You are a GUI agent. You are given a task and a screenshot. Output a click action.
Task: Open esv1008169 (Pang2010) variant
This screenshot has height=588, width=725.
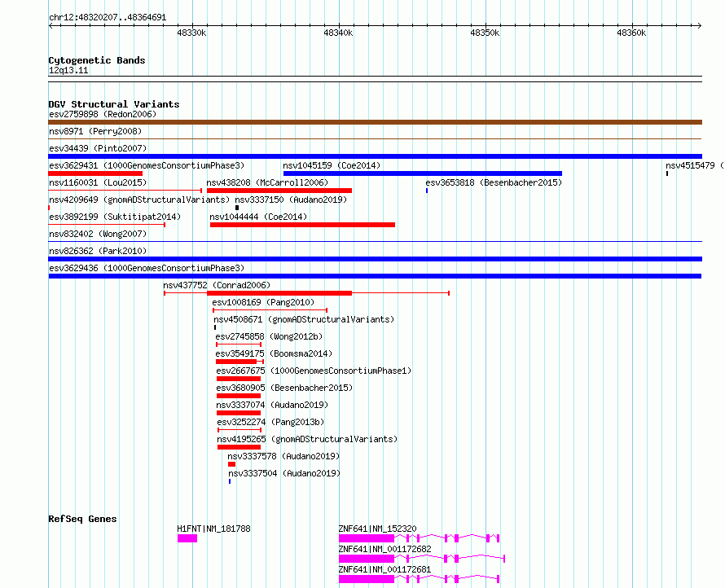coord(263,302)
